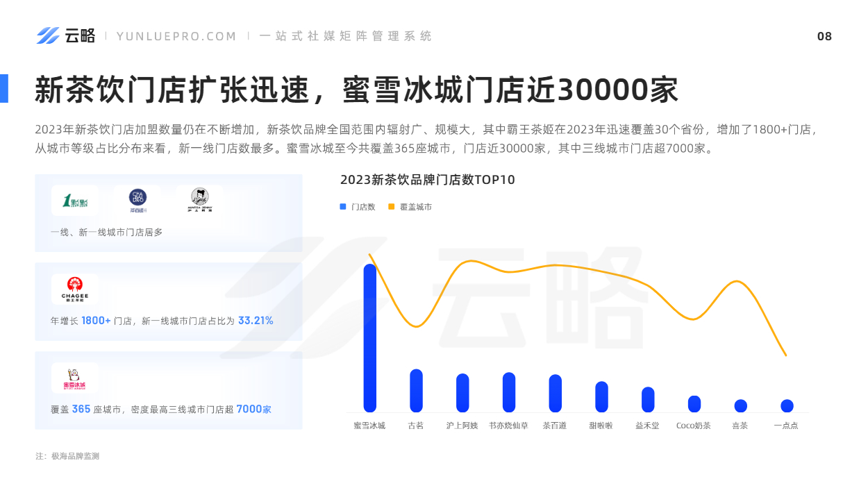868x488 pixels.
Task: Select the 覆盖城市 legend label
Action: (x=415, y=207)
